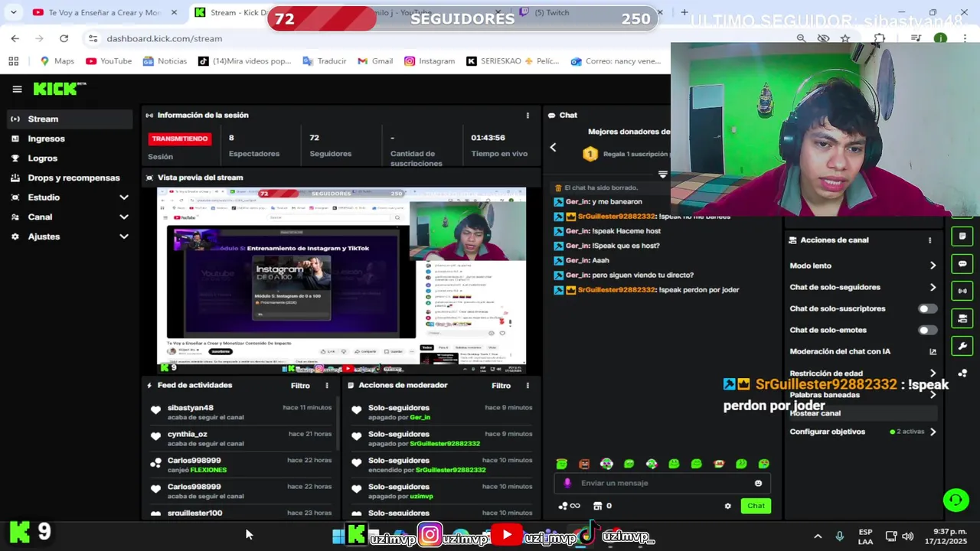Click Ger_in link in moderator actions
980x551 pixels.
click(420, 417)
